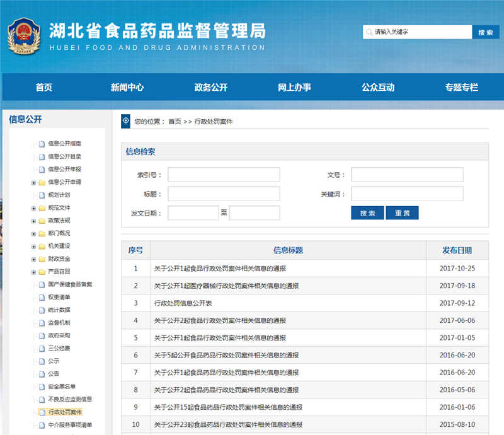
Task: Open the 新闻中心 navigation menu
Action: pos(127,88)
